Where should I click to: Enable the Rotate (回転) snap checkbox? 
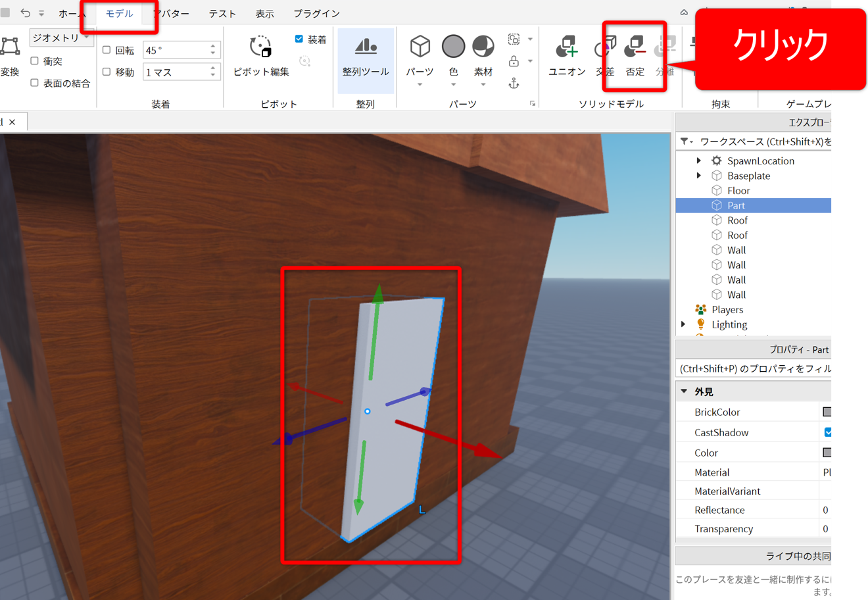[107, 50]
